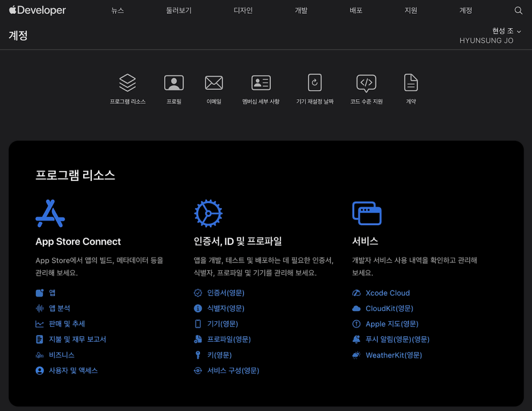The height and width of the screenshot is (411, 532).
Task: Click the 식별자 info icon
Action: point(198,308)
